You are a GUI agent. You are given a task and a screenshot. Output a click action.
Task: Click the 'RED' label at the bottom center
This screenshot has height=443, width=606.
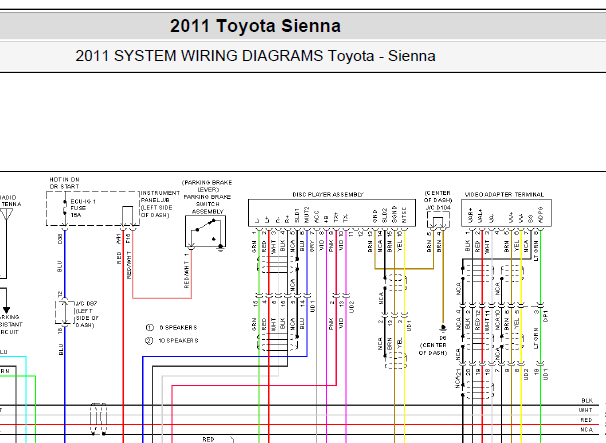208,439
